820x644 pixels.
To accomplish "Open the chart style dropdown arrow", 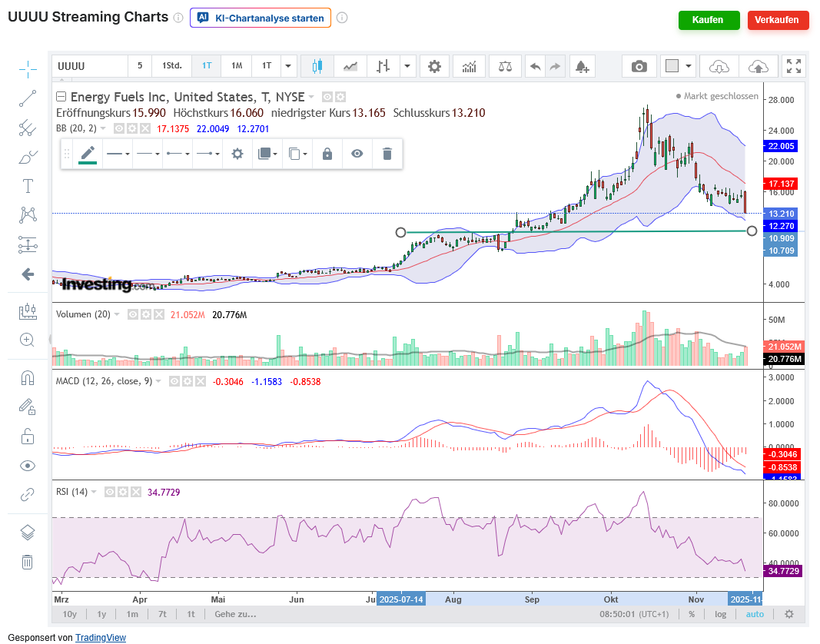I will pyautogui.click(x=407, y=66).
